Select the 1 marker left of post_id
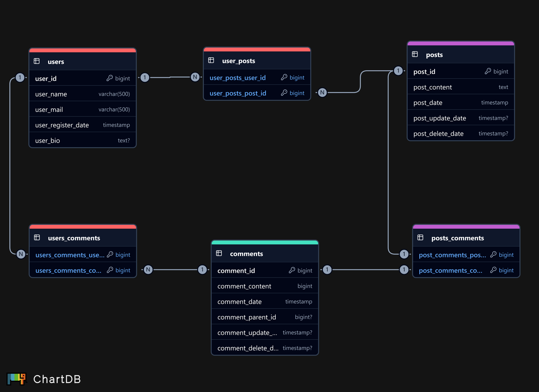Viewport: 539px width, 392px height. 398,71
